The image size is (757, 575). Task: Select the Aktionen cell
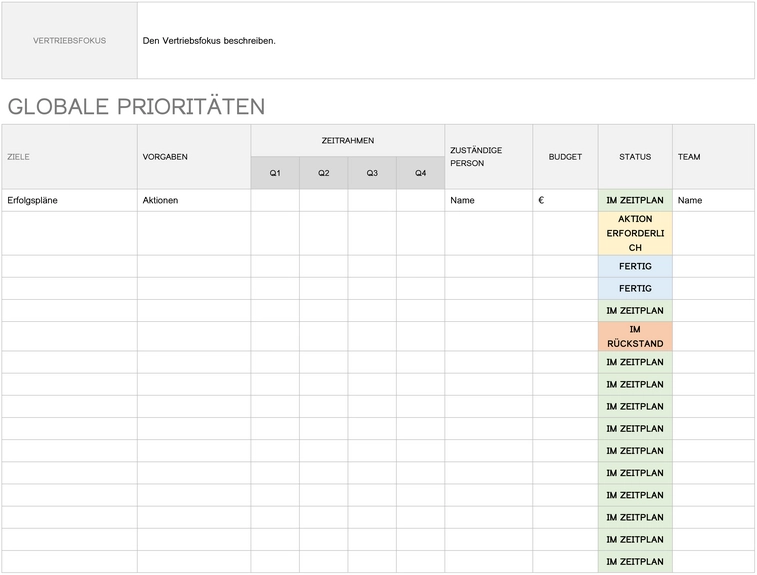click(x=194, y=200)
